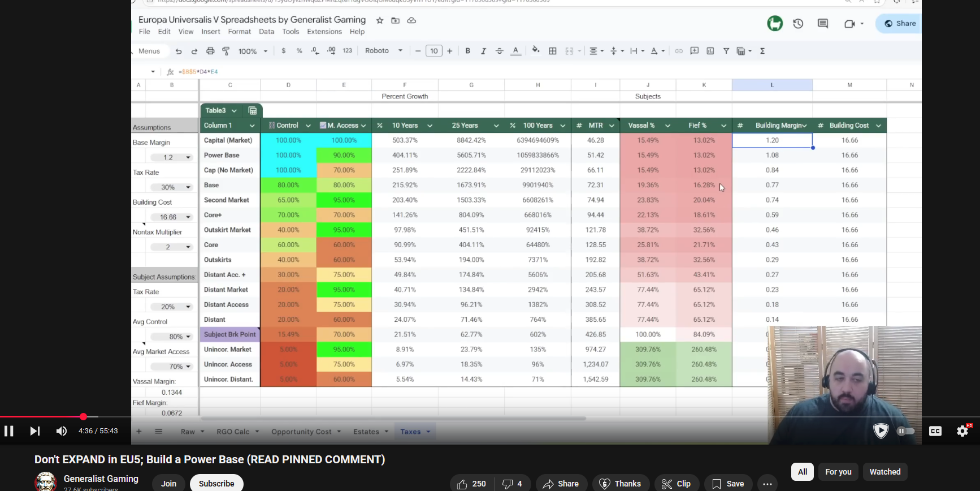
Task: Toggle closed captions CC
Action: [x=935, y=431]
